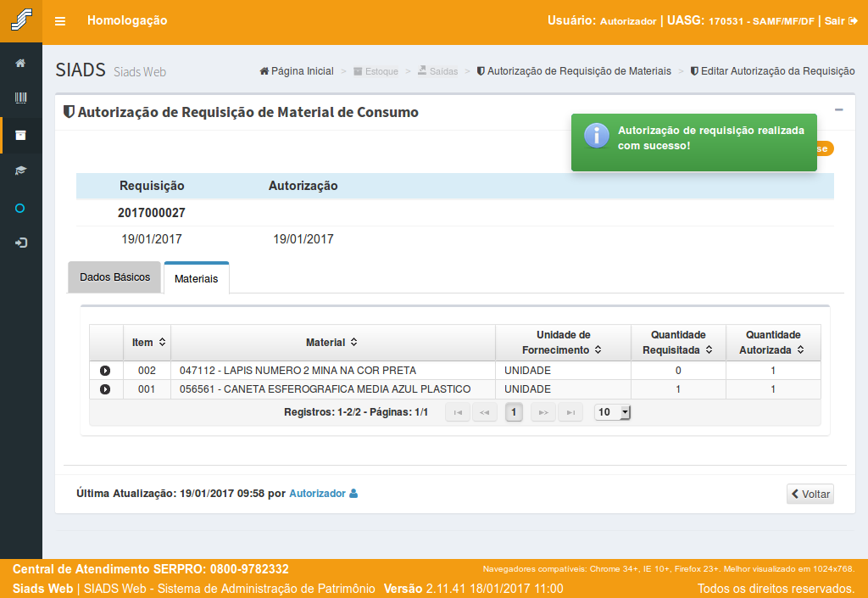This screenshot has width=868, height=598.
Task: Click Sair to log out
Action: click(840, 21)
